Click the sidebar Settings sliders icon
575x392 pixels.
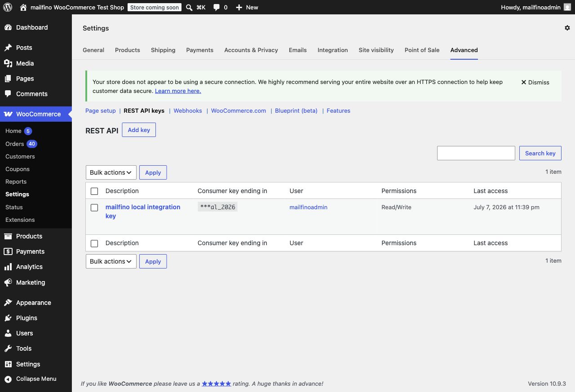tap(8, 364)
